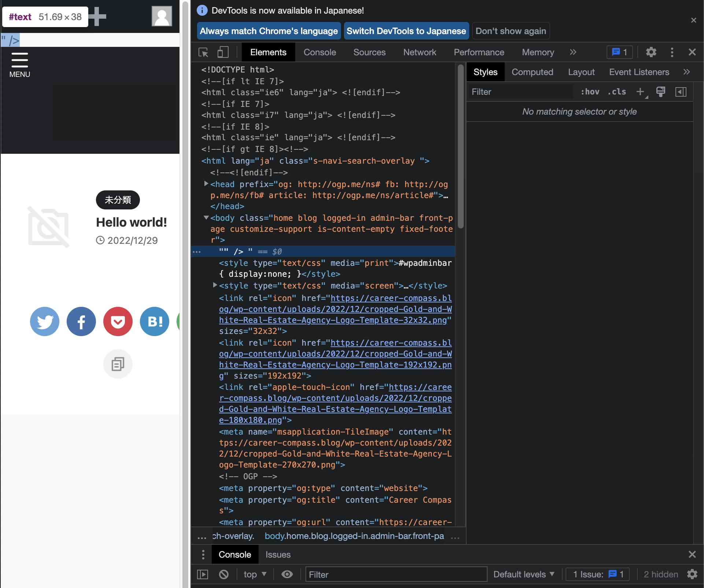Switch to the Computed tab
This screenshot has width=704, height=588.
click(532, 72)
